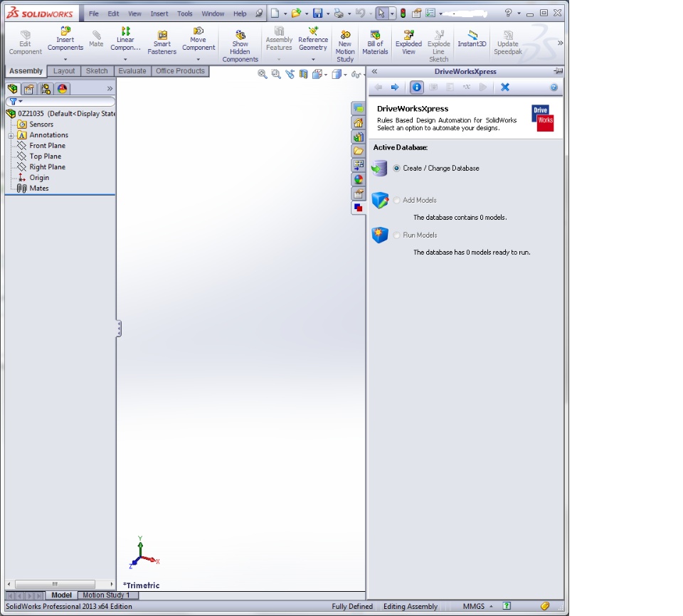Click the status bar help question icon
683x616 pixels.
[507, 606]
